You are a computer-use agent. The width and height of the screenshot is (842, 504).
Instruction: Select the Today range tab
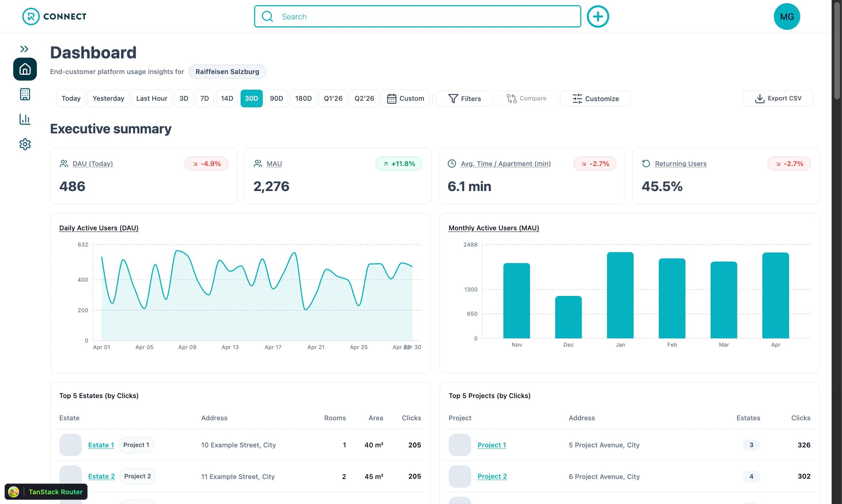pyautogui.click(x=71, y=98)
